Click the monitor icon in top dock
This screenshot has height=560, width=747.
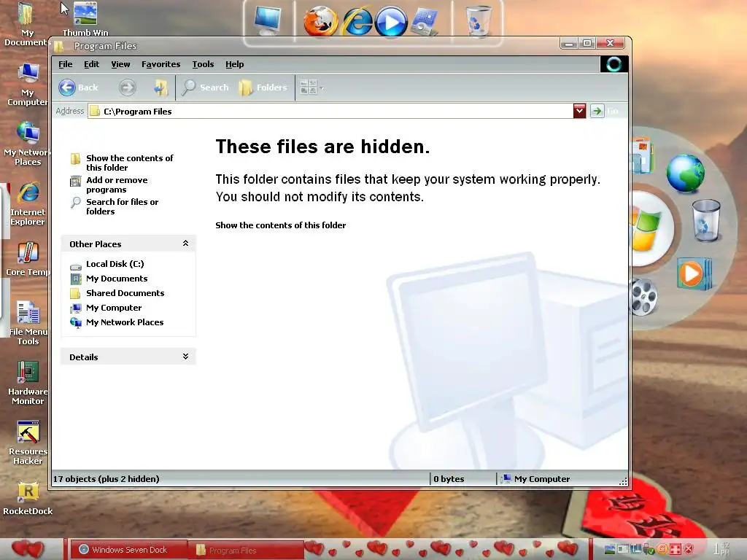pos(267,20)
